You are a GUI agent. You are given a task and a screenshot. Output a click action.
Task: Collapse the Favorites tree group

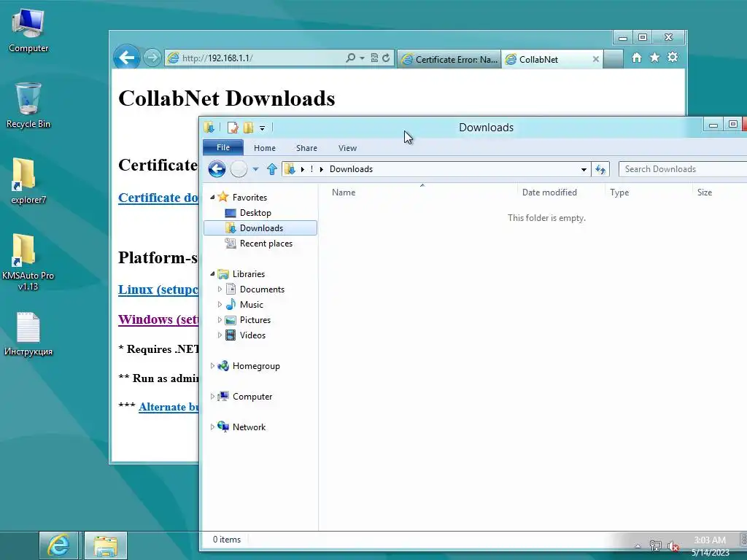point(212,197)
